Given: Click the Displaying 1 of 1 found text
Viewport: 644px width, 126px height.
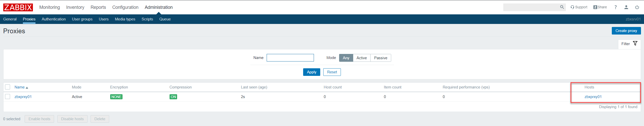Looking at the screenshot, I should [x=618, y=107].
